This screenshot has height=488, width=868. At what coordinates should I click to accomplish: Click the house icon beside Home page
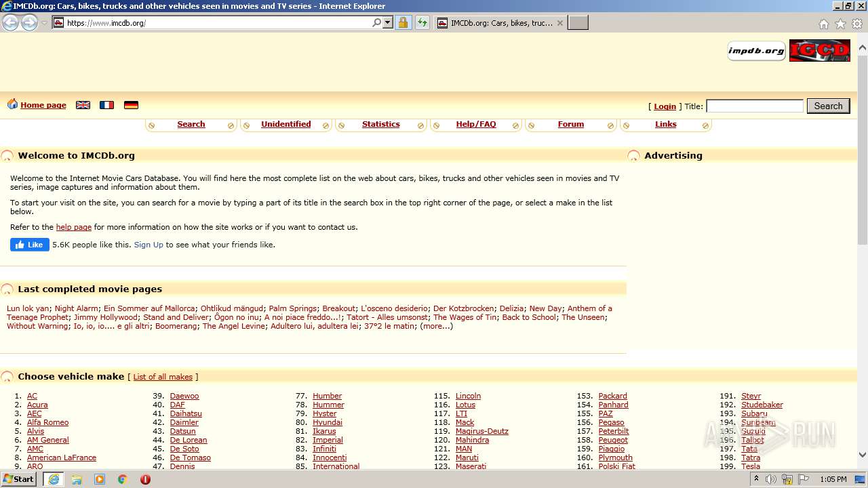[x=12, y=104]
